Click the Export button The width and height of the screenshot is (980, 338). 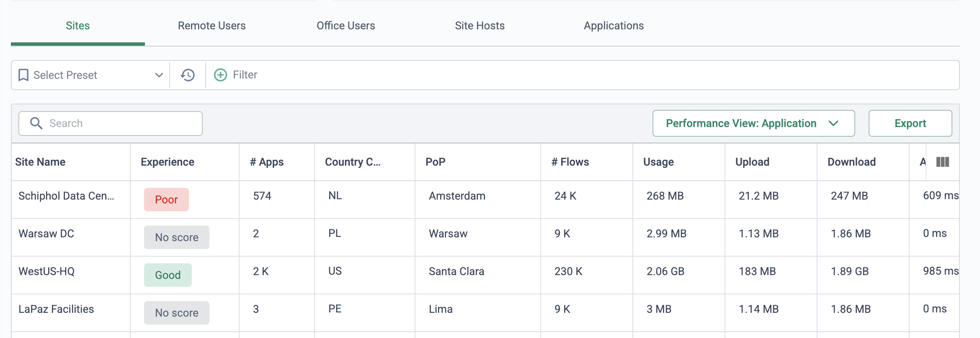pos(910,123)
